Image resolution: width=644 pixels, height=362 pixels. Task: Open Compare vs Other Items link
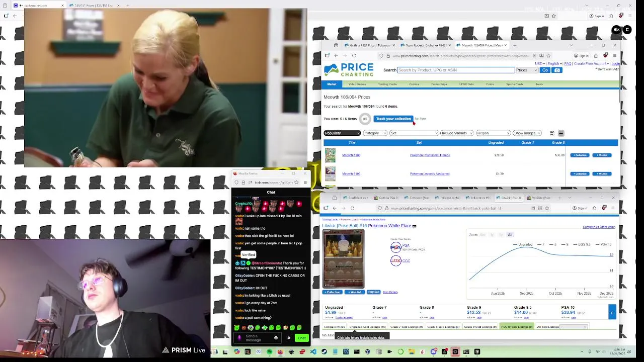tap(599, 227)
